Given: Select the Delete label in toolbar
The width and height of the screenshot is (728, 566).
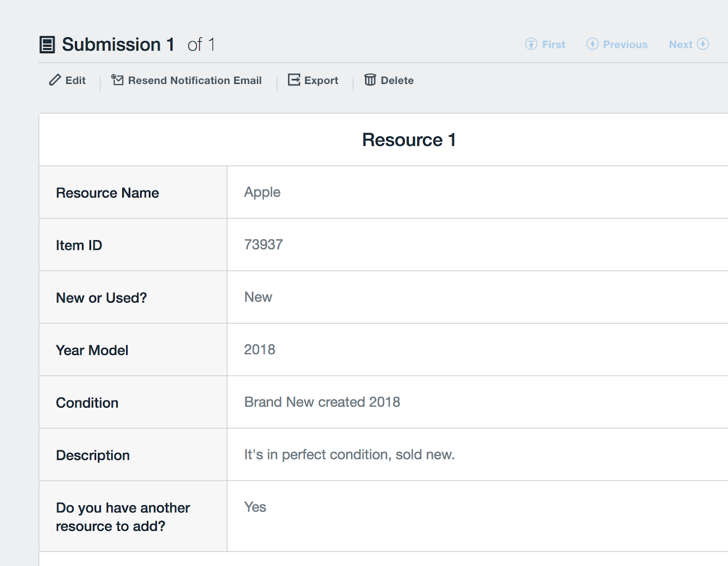Looking at the screenshot, I should pos(397,80).
